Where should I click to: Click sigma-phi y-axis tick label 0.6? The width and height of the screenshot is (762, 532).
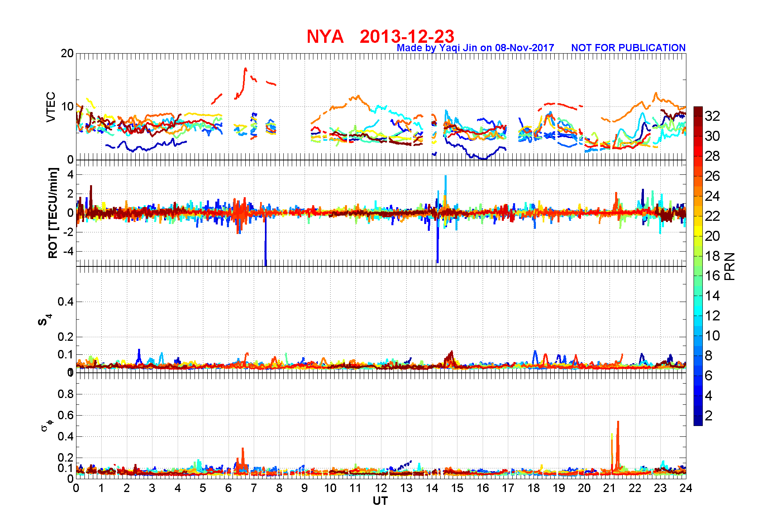pyautogui.click(x=66, y=415)
